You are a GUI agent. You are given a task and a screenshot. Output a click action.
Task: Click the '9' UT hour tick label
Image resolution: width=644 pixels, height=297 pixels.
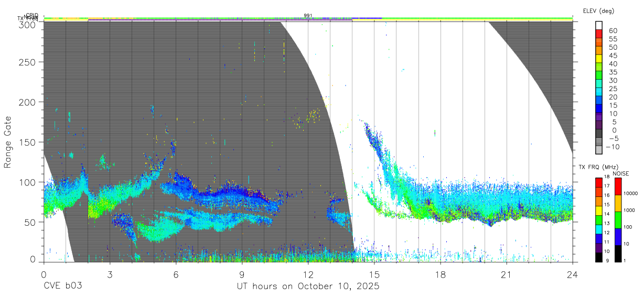click(x=242, y=274)
